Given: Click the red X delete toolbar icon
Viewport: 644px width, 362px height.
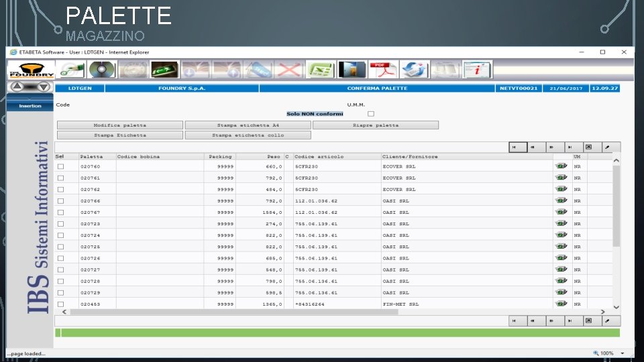Looking at the screenshot, I should 289,70.
